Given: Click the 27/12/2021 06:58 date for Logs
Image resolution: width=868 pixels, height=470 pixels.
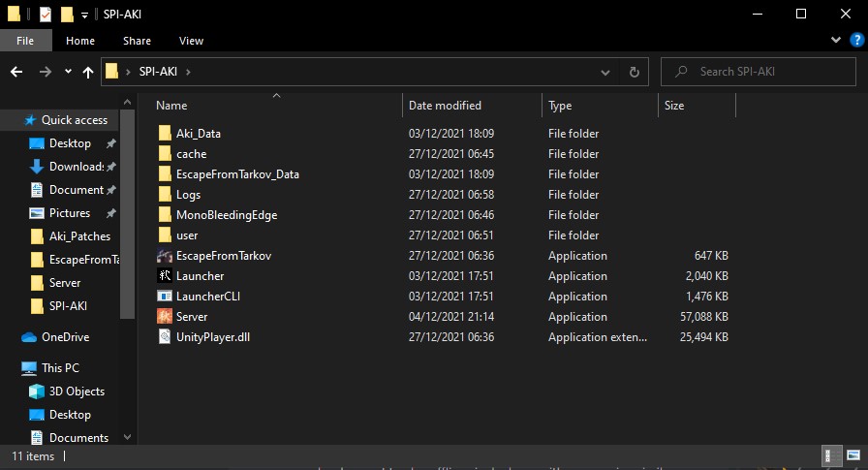Looking at the screenshot, I should [x=451, y=195].
